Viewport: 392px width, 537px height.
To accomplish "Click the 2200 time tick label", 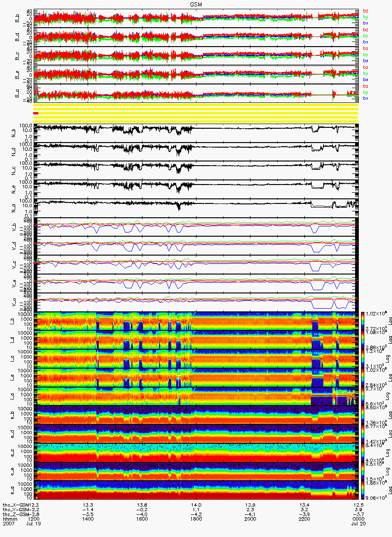I will point(304,519).
